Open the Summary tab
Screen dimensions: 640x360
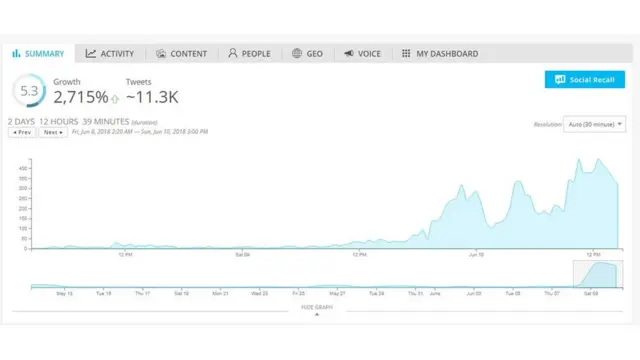tap(38, 53)
